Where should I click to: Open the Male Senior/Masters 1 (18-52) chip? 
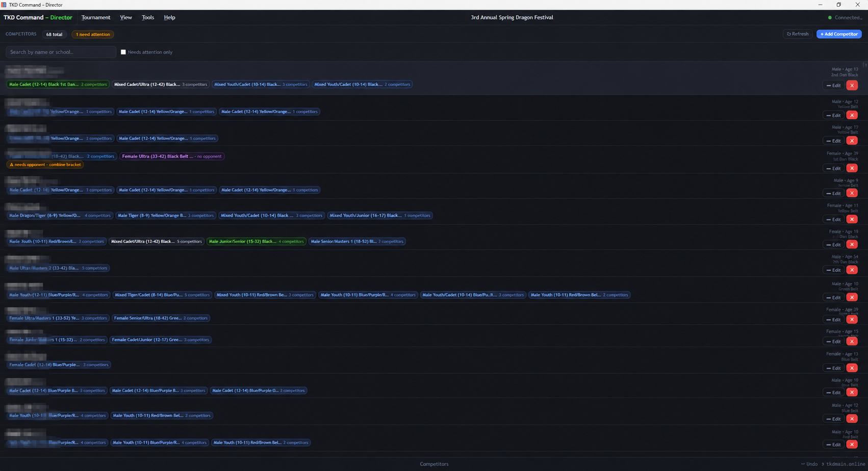pyautogui.click(x=357, y=242)
